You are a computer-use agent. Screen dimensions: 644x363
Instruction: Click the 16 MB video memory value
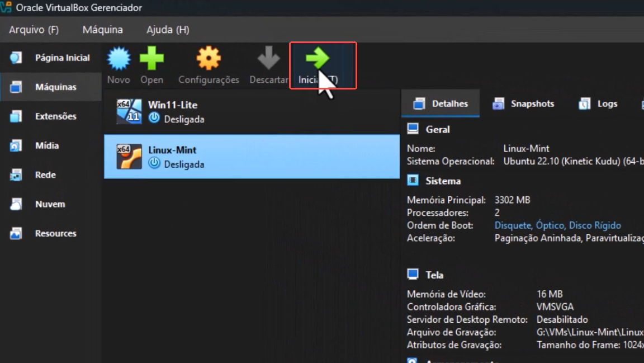tap(550, 294)
